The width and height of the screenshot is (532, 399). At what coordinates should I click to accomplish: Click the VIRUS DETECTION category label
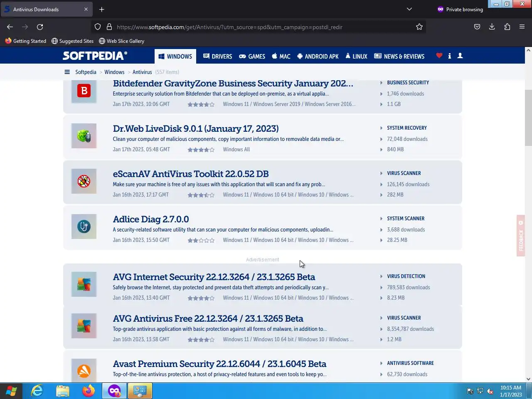click(x=406, y=276)
